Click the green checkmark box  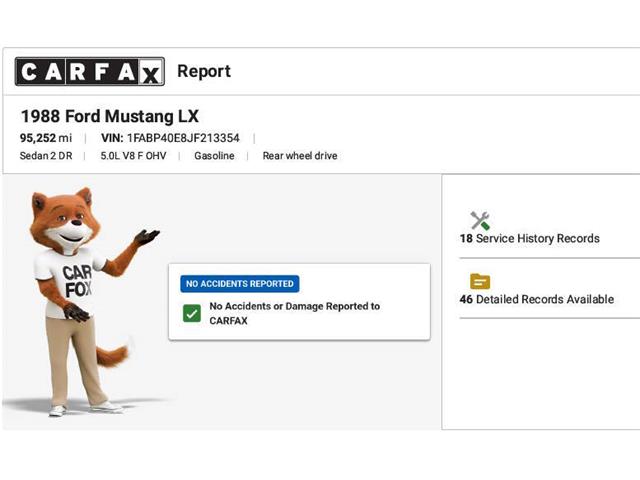(192, 313)
